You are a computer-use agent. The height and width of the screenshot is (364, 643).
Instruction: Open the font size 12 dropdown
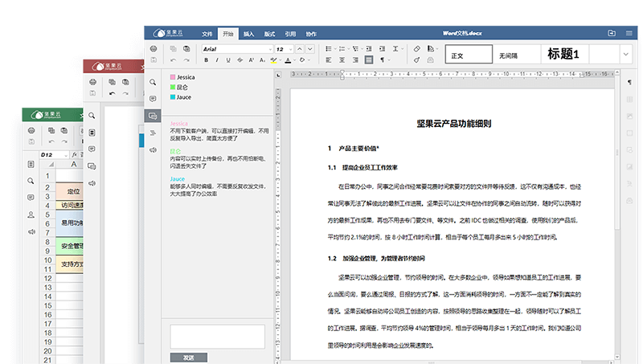point(292,49)
